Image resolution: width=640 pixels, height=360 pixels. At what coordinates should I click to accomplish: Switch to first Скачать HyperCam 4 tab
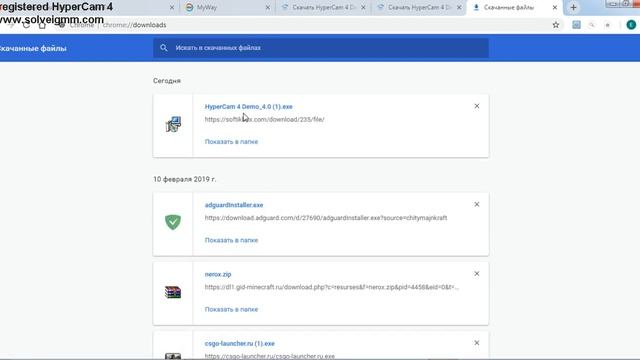click(x=322, y=7)
